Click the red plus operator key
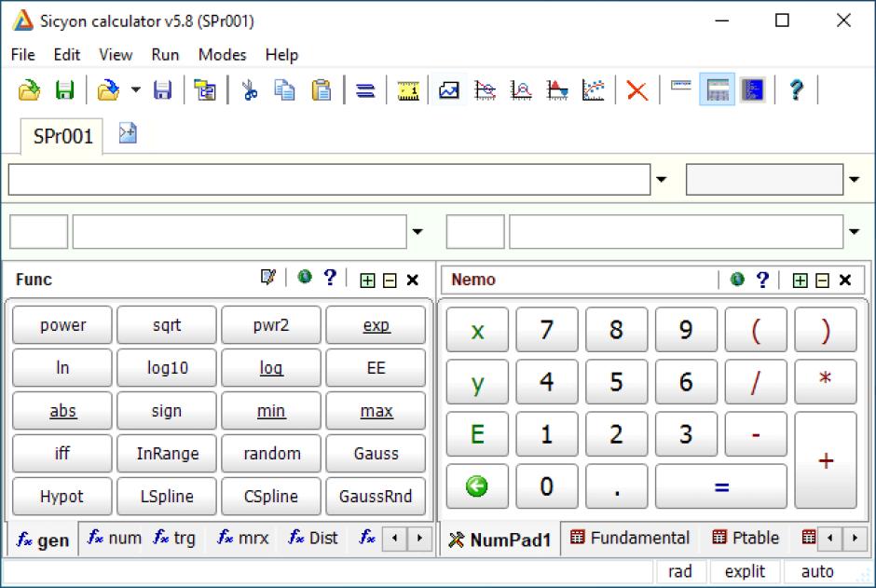876x588 pixels. [x=826, y=460]
